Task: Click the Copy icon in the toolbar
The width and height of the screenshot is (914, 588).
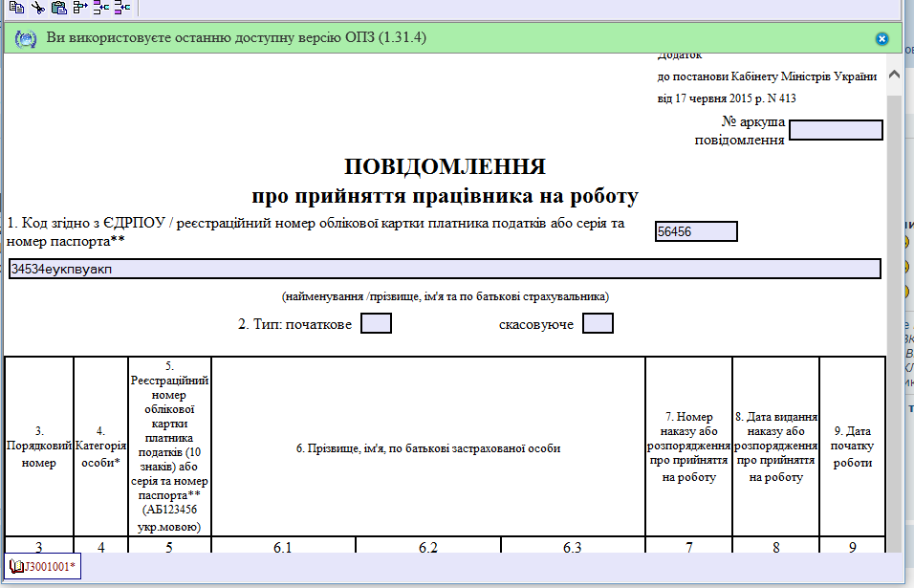Action: point(17,8)
